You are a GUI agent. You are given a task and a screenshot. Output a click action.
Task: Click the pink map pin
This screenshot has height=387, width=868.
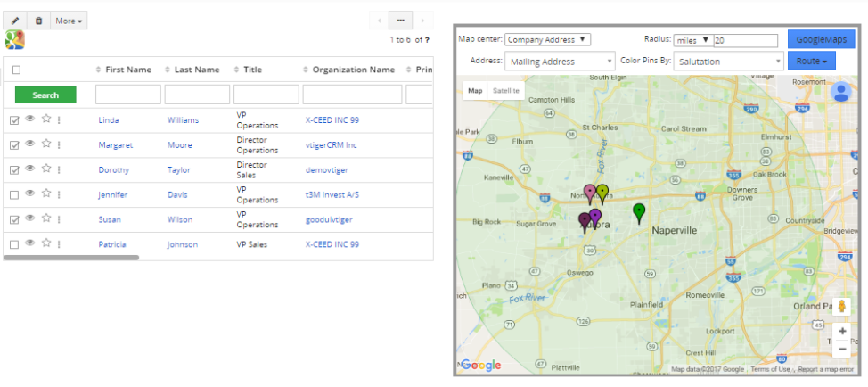pos(590,195)
